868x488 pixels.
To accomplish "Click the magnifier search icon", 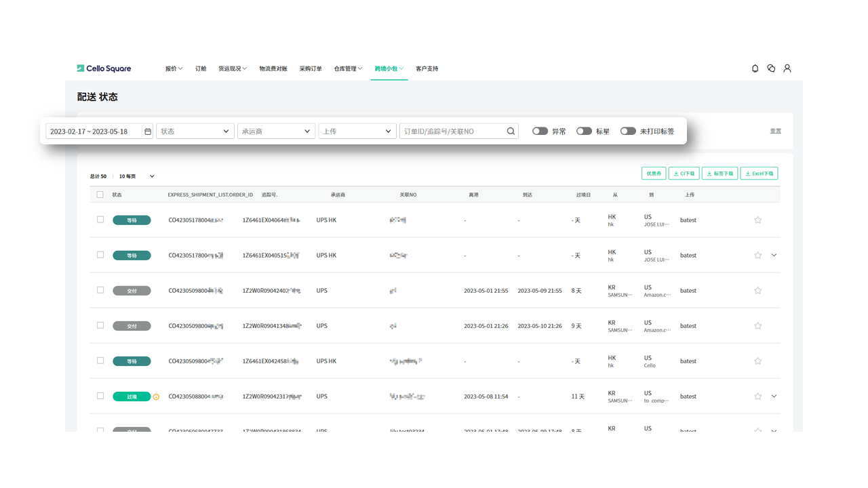I will tap(511, 131).
